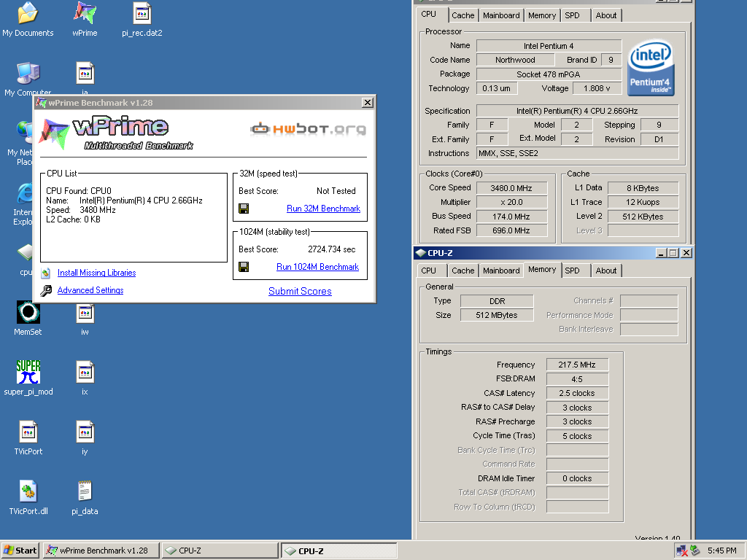Run the 1024M Benchmark

(318, 267)
